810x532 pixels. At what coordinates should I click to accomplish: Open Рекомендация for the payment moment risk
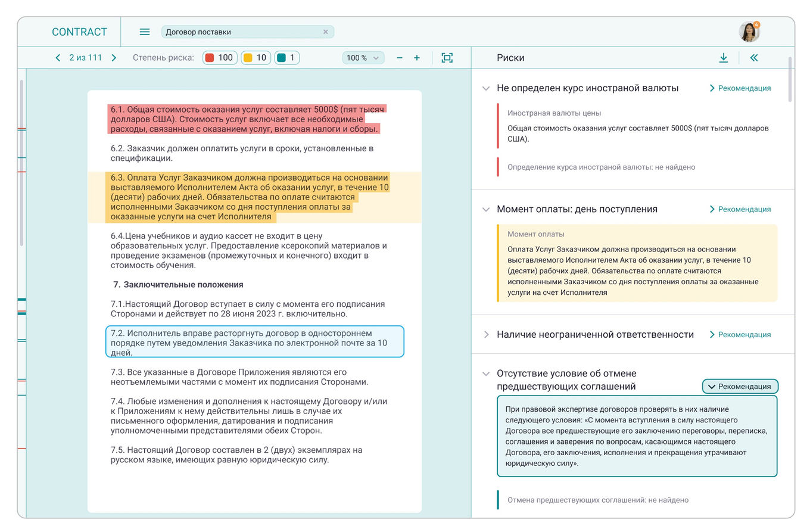(x=740, y=209)
